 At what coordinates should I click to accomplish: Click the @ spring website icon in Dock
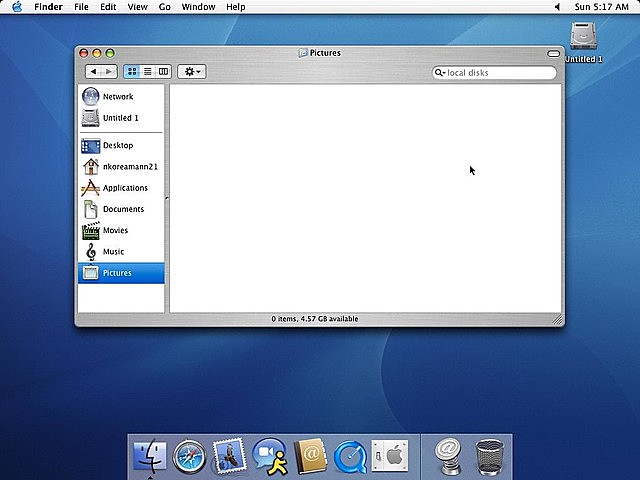(448, 456)
